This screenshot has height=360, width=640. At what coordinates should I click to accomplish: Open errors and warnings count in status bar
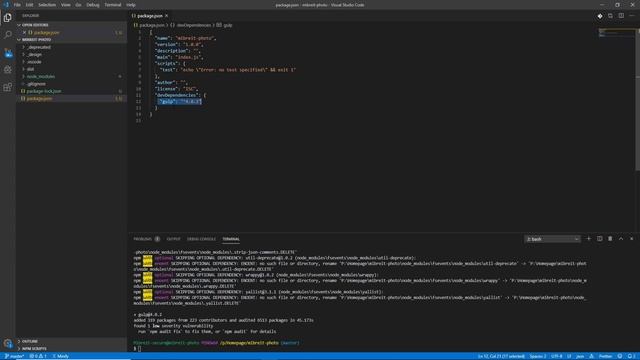pyautogui.click(x=38, y=356)
